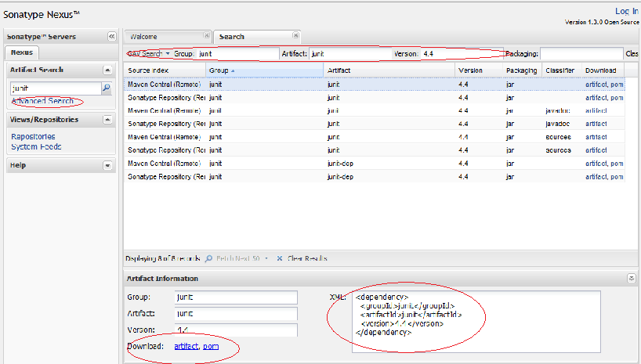This screenshot has height=364, width=641.
Task: Select Sonatype Repository junit-dep row
Action: click(374, 176)
